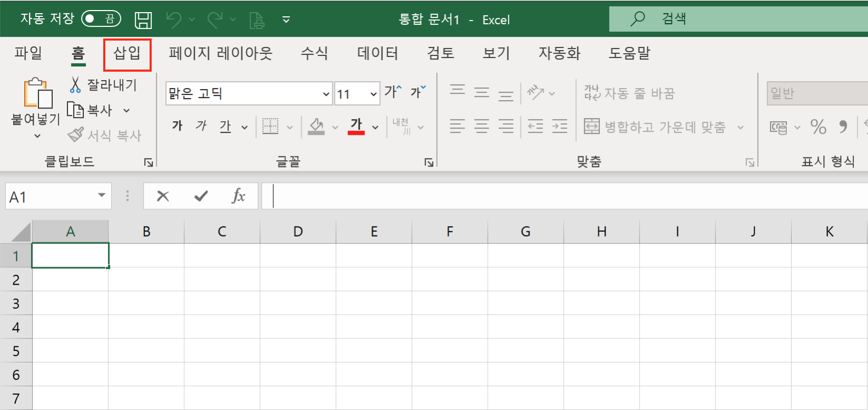Open the 데이터 tab
This screenshot has height=410, width=868.
point(378,53)
